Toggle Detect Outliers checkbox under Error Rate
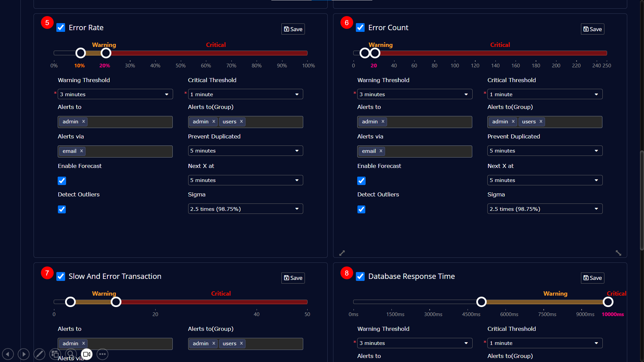 pyautogui.click(x=62, y=209)
